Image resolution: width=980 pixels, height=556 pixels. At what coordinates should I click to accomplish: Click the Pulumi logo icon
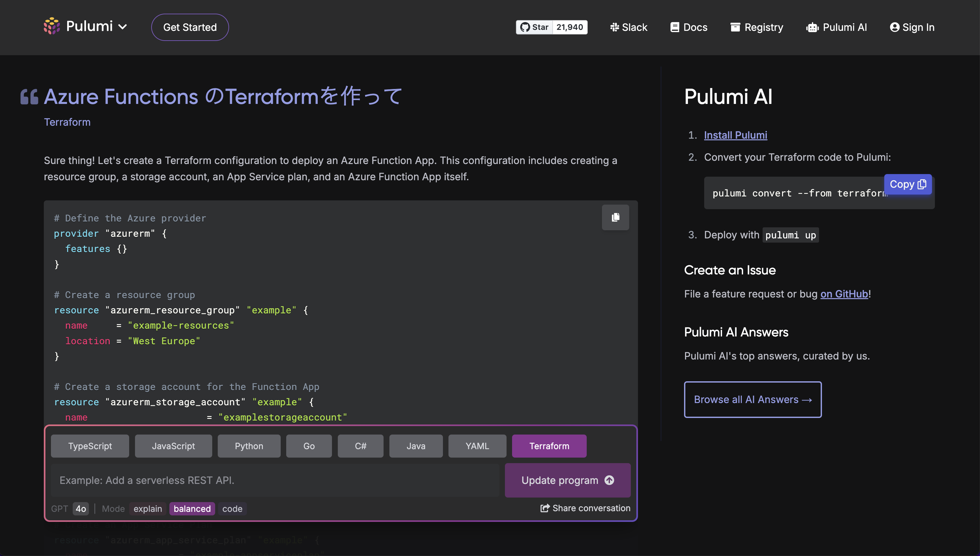click(x=52, y=26)
